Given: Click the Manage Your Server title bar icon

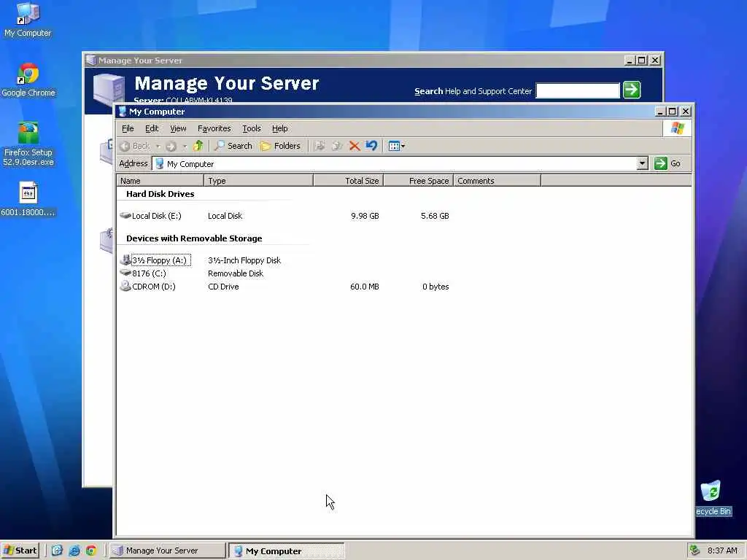Looking at the screenshot, I should pyautogui.click(x=91, y=60).
